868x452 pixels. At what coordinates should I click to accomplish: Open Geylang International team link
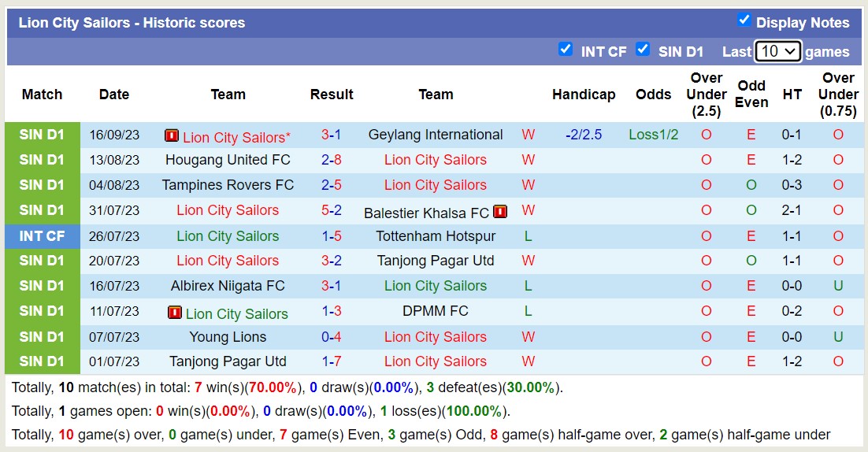[436, 135]
